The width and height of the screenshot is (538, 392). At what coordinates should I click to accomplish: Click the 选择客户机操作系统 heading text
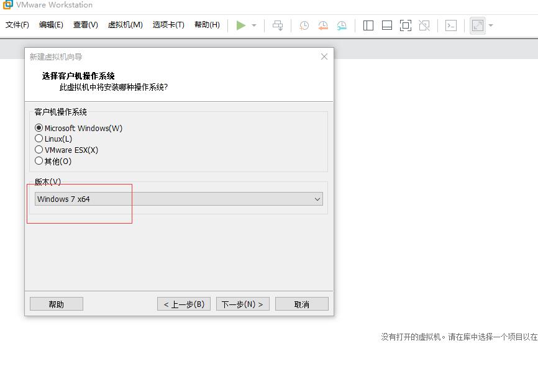coord(78,76)
